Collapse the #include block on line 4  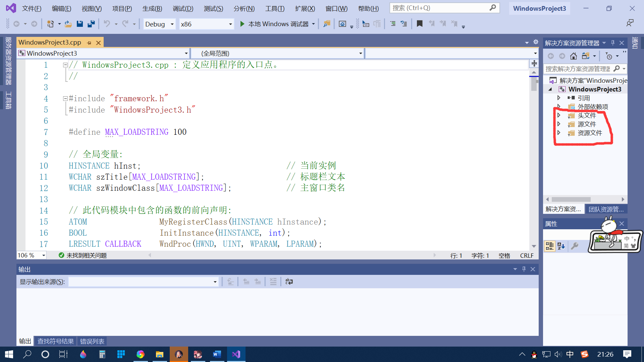[x=65, y=99]
